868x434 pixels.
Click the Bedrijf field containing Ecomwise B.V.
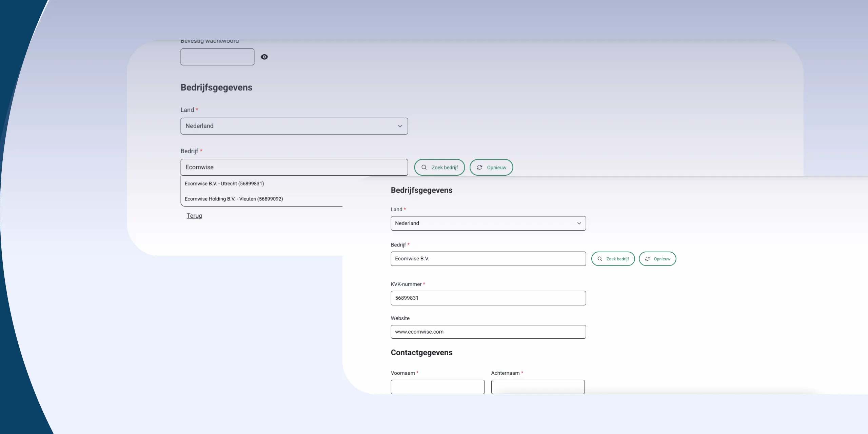pos(488,259)
